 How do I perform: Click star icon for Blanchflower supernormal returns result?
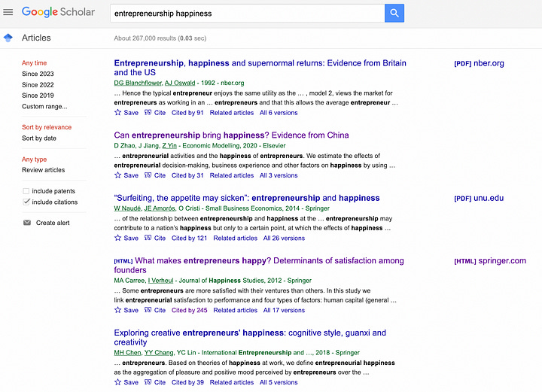(x=118, y=112)
